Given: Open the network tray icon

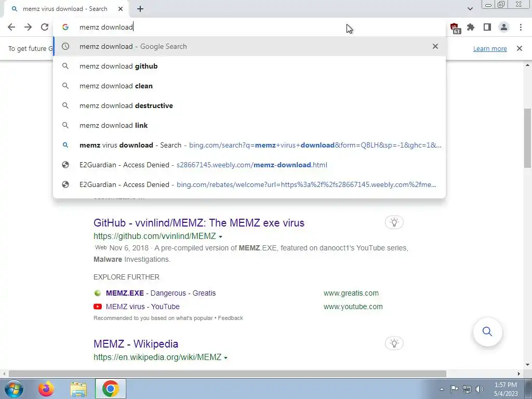Looking at the screenshot, I should 467,389.
